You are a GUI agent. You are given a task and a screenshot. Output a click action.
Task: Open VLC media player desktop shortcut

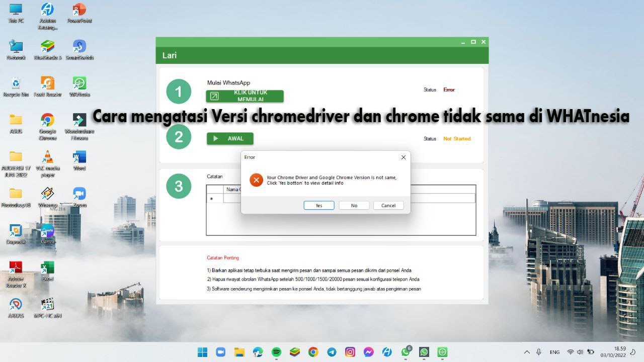pos(48,163)
